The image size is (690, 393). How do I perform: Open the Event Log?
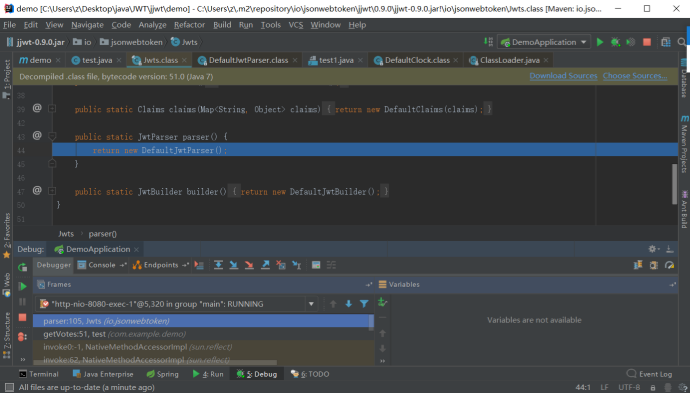coord(649,374)
